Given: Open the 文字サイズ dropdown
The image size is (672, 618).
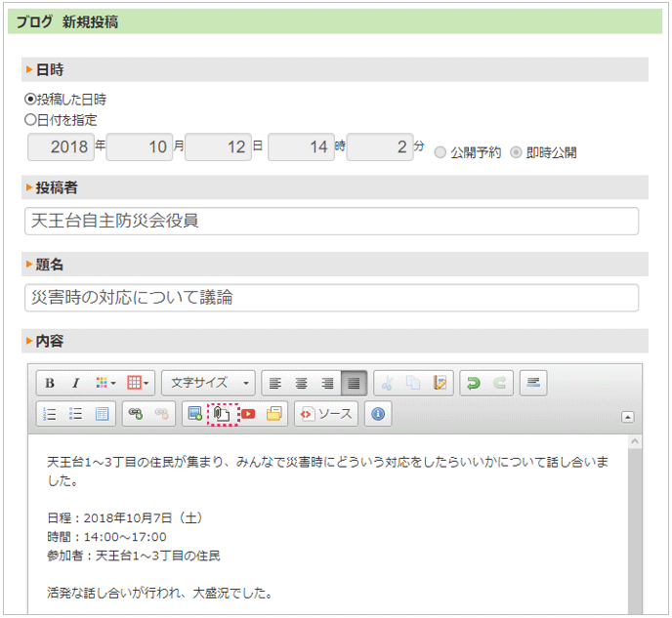Looking at the screenshot, I should click(208, 383).
